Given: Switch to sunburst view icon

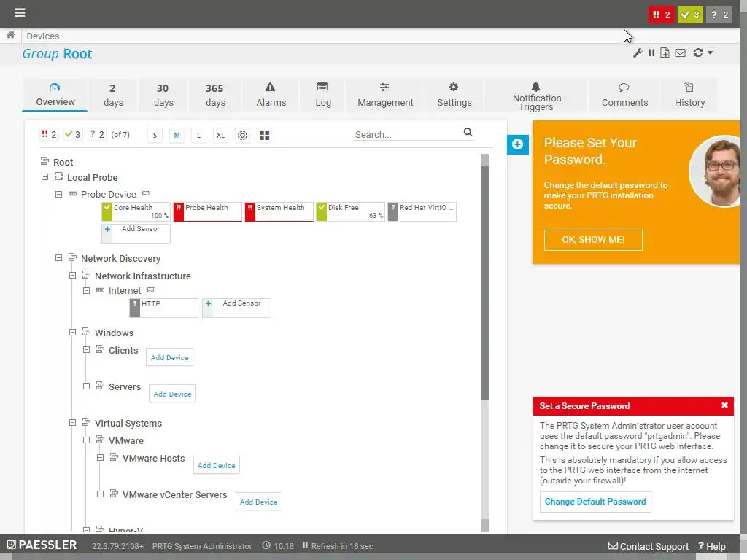Looking at the screenshot, I should [242, 135].
